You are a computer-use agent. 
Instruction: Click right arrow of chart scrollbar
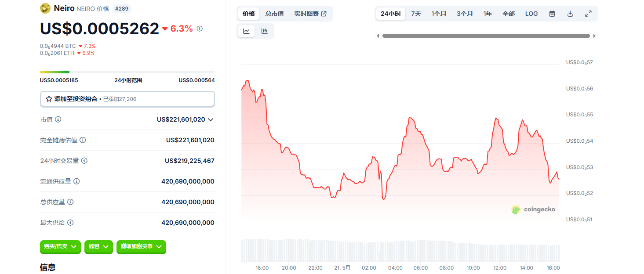pyautogui.click(x=595, y=36)
